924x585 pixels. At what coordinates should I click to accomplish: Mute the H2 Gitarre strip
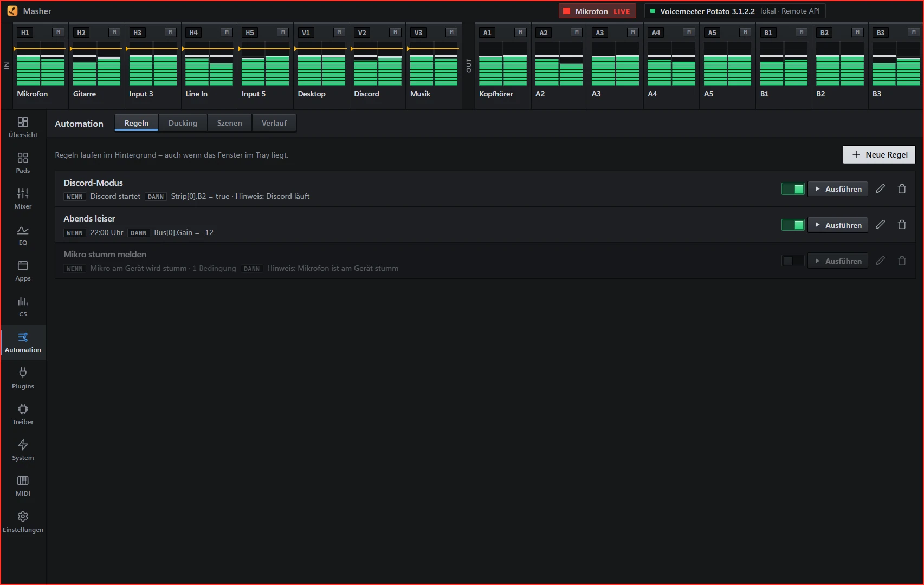tap(114, 32)
